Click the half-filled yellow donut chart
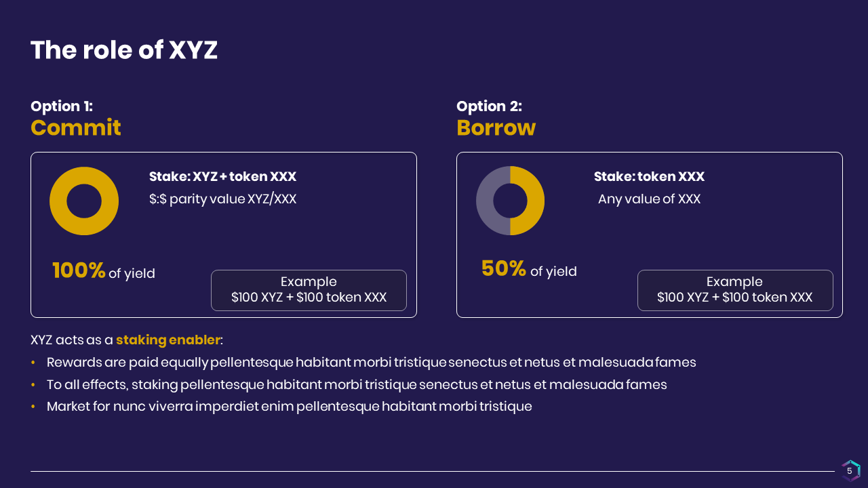Viewport: 868px width, 488px height. (x=510, y=201)
